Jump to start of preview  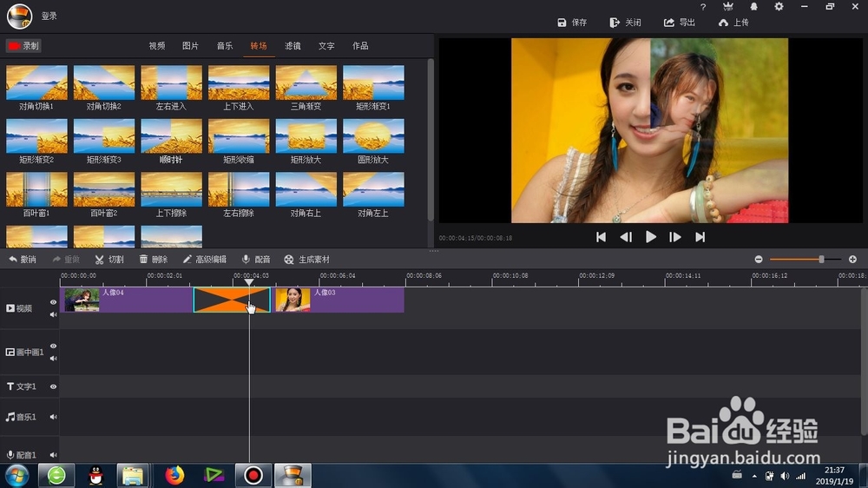[601, 237]
